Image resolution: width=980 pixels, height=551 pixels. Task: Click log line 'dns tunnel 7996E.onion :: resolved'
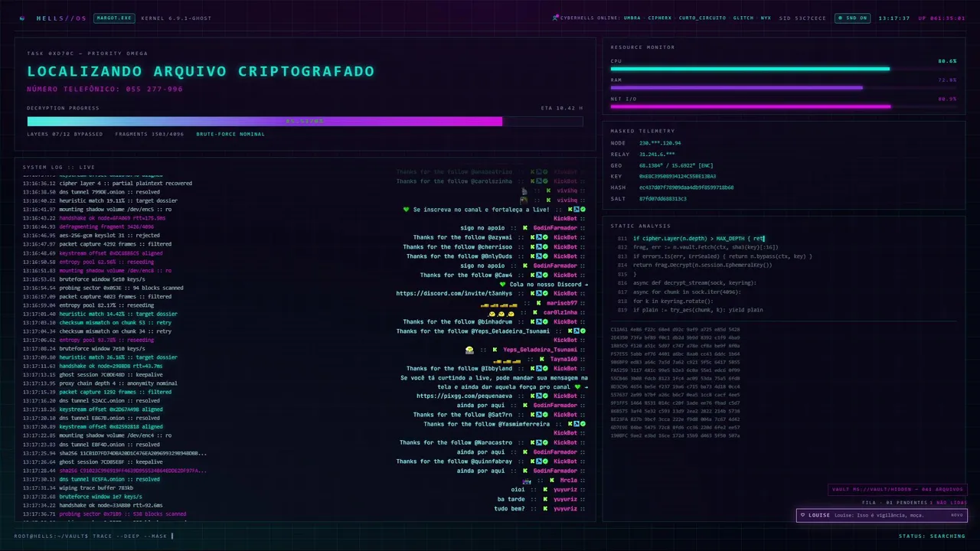[x=91, y=192]
